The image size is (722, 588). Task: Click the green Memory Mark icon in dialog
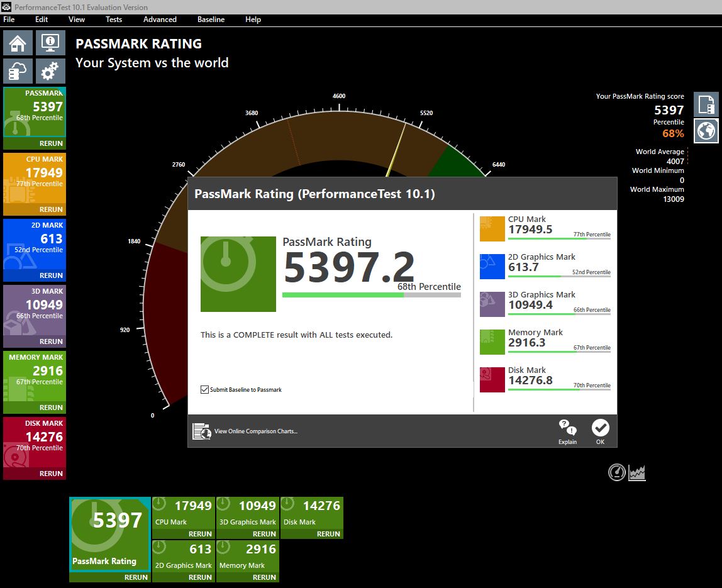click(x=492, y=341)
